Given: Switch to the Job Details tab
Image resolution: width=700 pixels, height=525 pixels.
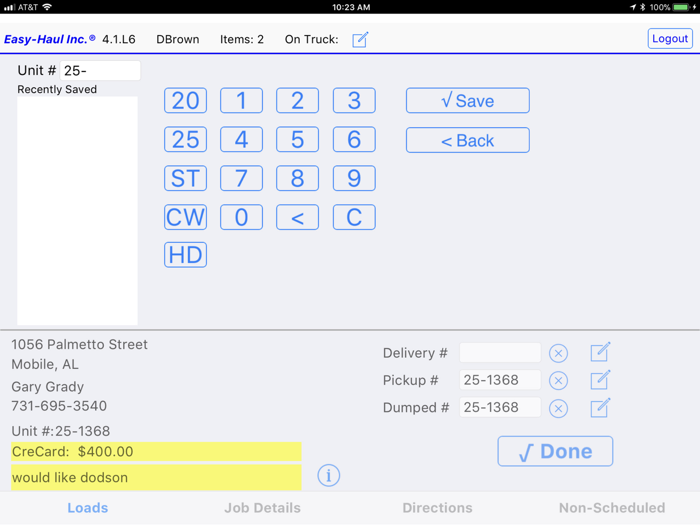Looking at the screenshot, I should point(262,508).
